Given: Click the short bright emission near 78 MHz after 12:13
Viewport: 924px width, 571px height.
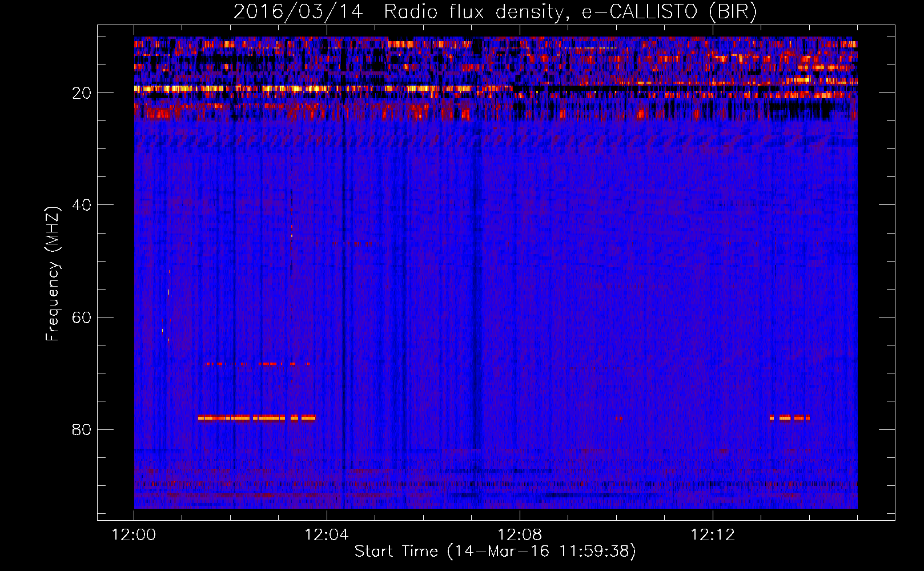Looking at the screenshot, I should [790, 417].
